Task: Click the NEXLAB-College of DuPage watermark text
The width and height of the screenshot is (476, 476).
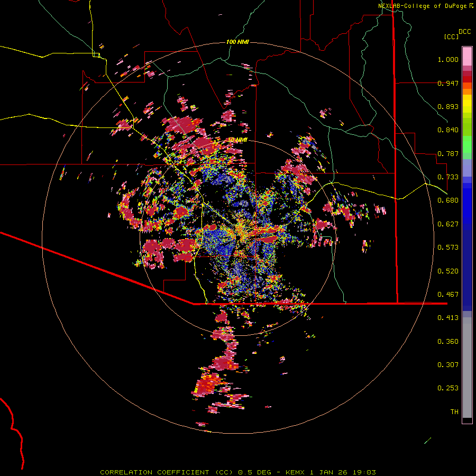Action: coord(426,6)
